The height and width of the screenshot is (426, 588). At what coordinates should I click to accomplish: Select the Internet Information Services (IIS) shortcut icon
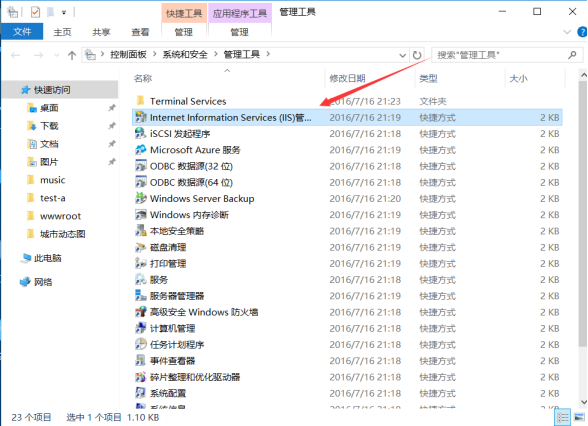[141, 117]
